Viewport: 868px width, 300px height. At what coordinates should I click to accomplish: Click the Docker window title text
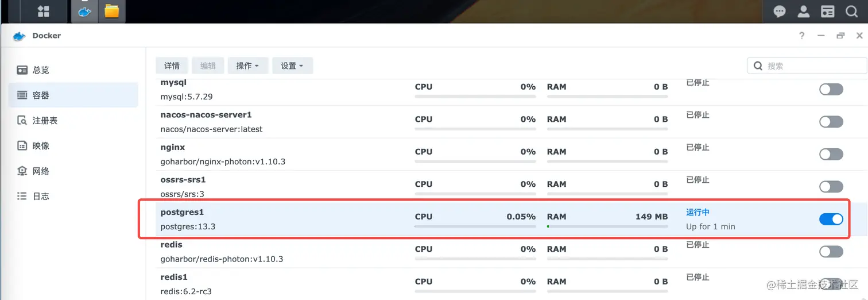[46, 36]
